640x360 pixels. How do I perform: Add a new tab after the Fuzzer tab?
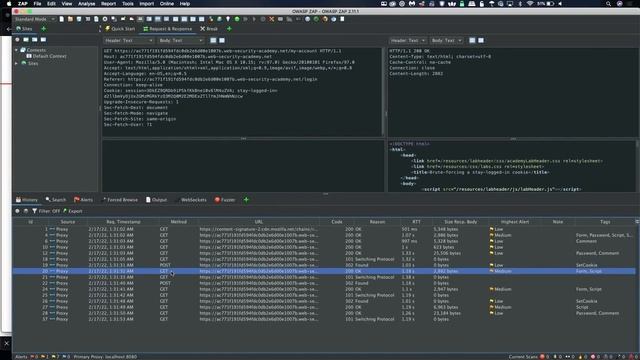click(246, 200)
